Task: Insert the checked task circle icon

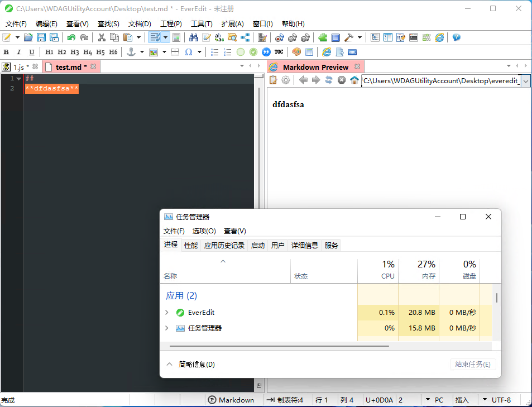Action: tap(253, 52)
